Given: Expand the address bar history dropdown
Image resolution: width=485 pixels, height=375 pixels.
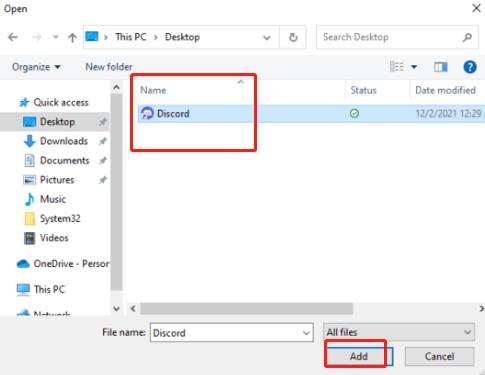Looking at the screenshot, I should (267, 38).
